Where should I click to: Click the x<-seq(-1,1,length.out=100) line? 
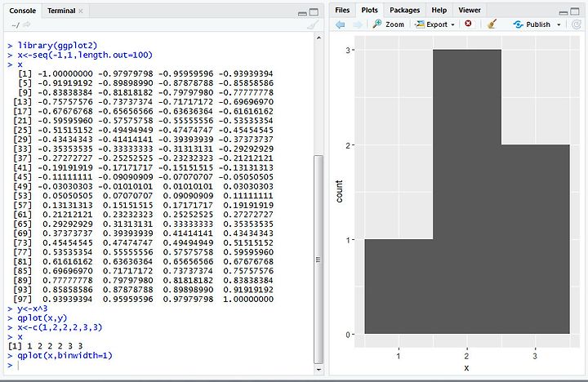tap(85, 56)
